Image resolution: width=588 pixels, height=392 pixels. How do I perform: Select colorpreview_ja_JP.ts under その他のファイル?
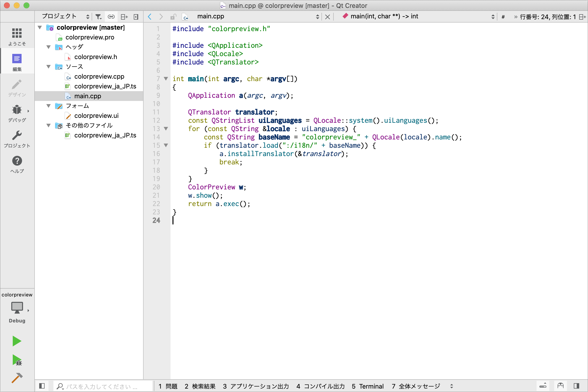[105, 135]
